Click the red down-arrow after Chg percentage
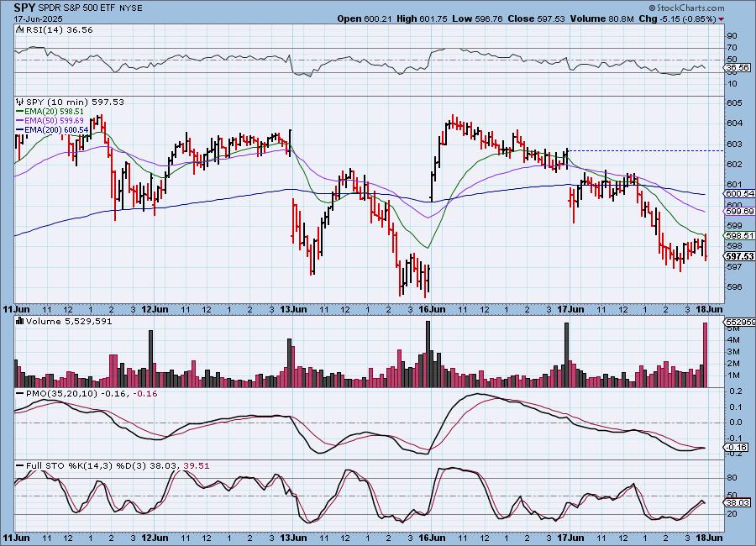This screenshot has height=546, width=756. point(721,19)
